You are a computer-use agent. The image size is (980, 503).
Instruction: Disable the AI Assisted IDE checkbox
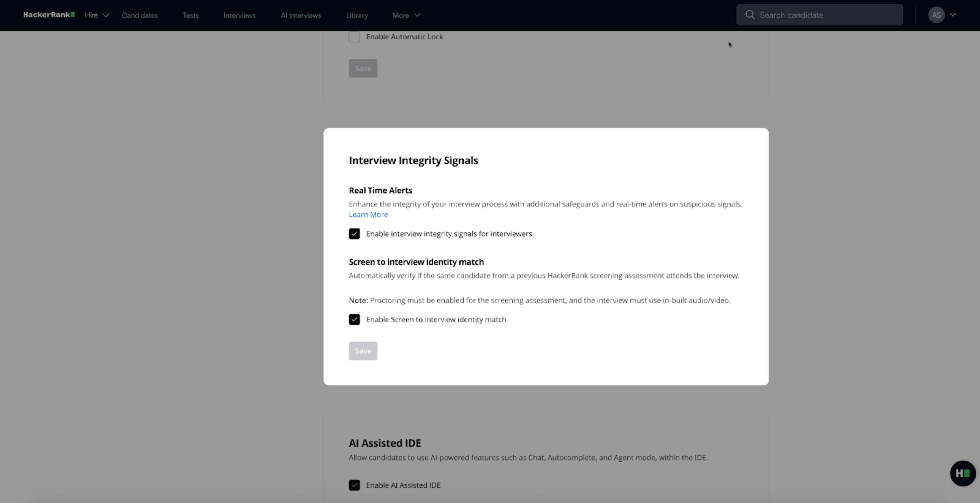pos(354,485)
